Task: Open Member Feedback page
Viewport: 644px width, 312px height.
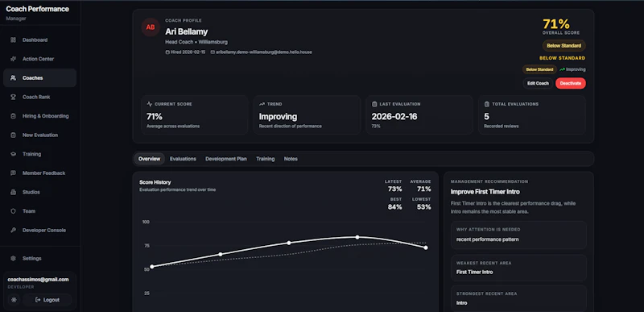Action: (39, 173)
